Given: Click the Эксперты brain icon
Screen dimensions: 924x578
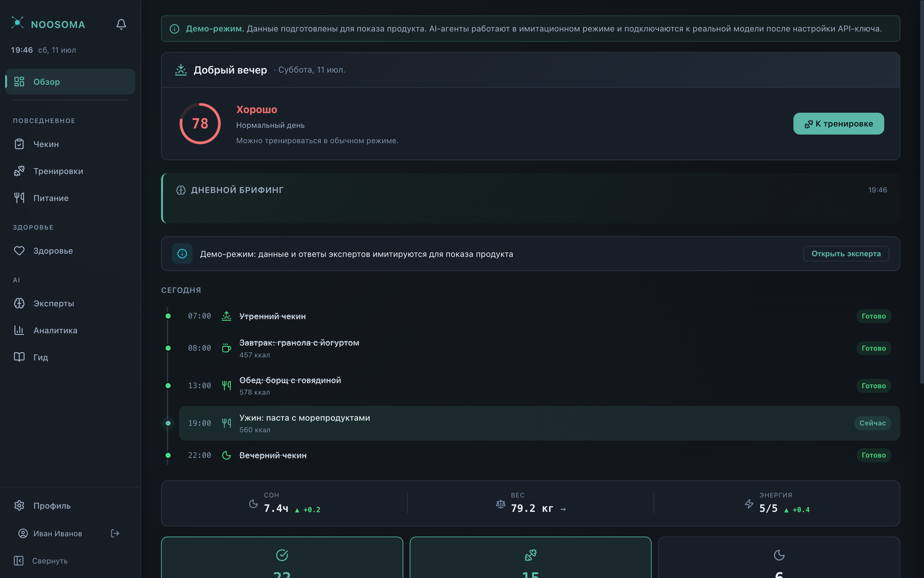Looking at the screenshot, I should [19, 303].
